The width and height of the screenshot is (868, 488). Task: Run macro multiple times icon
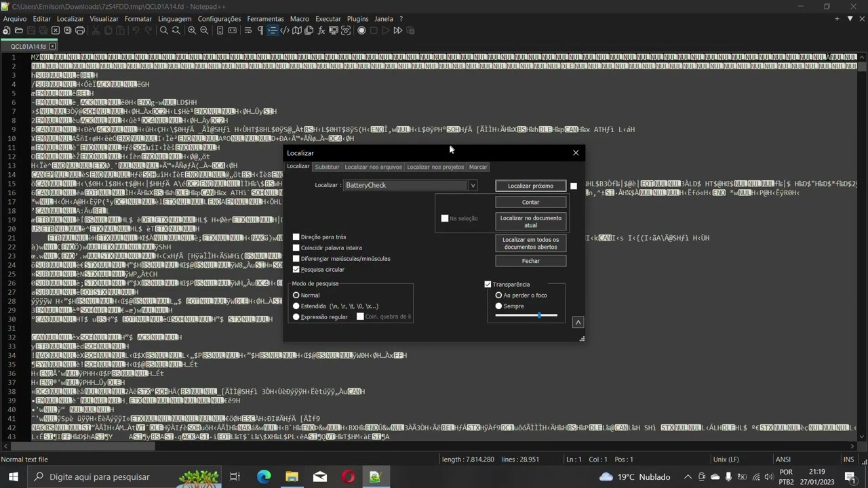(398, 30)
